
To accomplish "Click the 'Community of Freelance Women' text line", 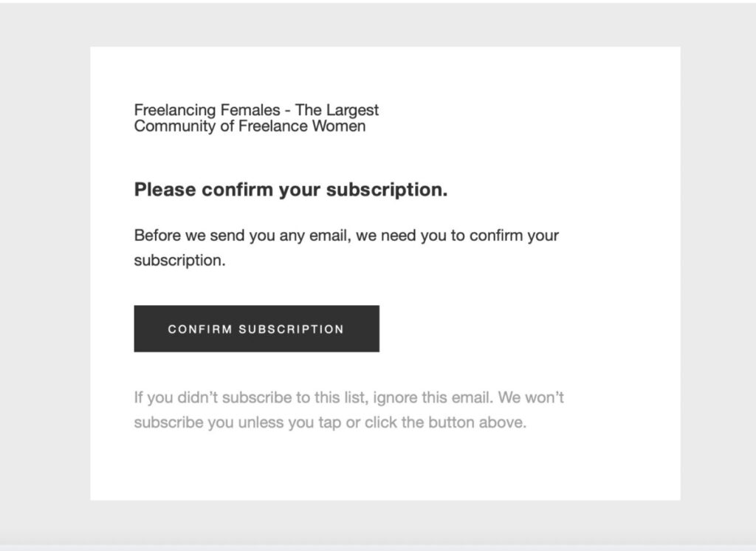I will pyautogui.click(x=250, y=126).
